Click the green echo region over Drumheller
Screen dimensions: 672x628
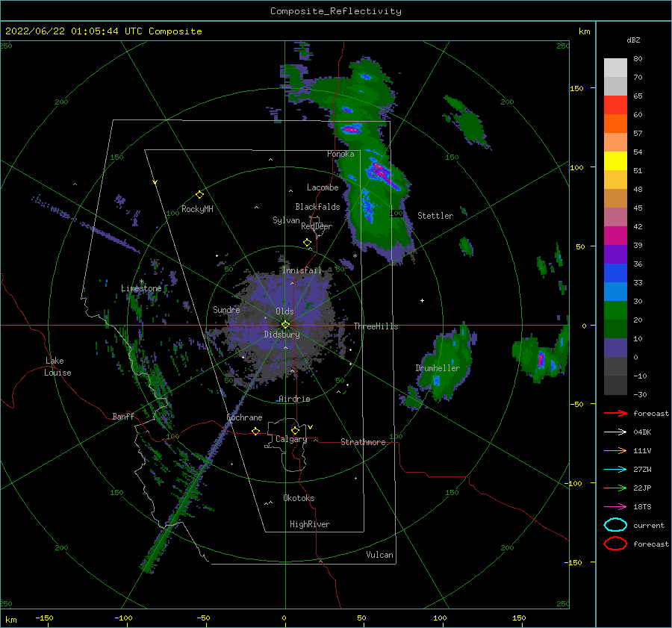[x=444, y=364]
